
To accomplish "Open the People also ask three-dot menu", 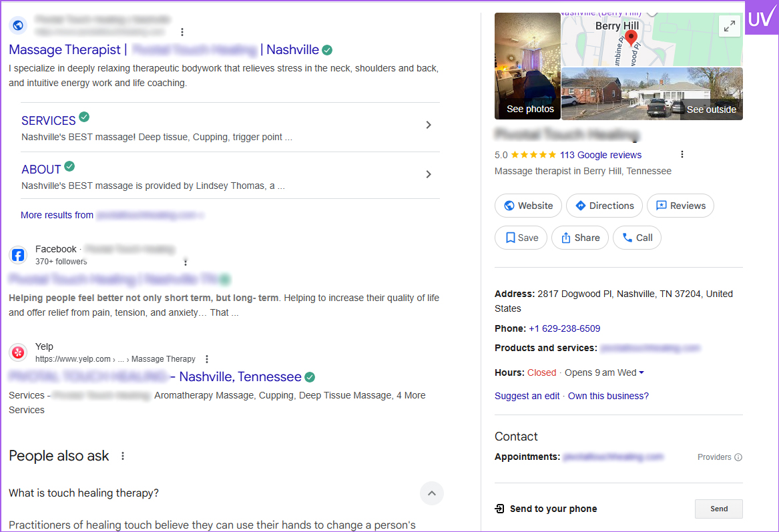I will [x=123, y=456].
